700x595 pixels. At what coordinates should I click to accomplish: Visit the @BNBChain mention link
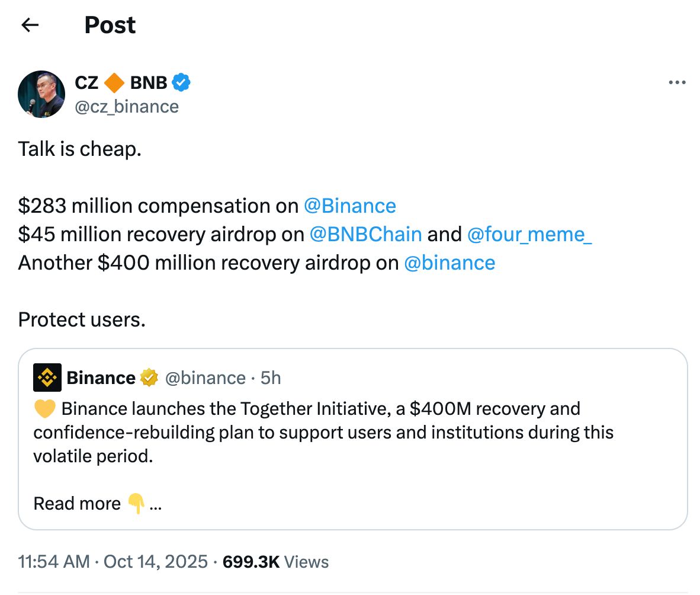pos(365,234)
